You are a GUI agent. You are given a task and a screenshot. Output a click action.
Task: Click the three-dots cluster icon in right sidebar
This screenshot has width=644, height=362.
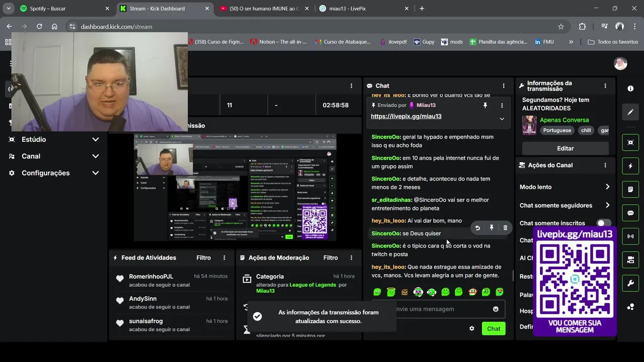pyautogui.click(x=630, y=307)
